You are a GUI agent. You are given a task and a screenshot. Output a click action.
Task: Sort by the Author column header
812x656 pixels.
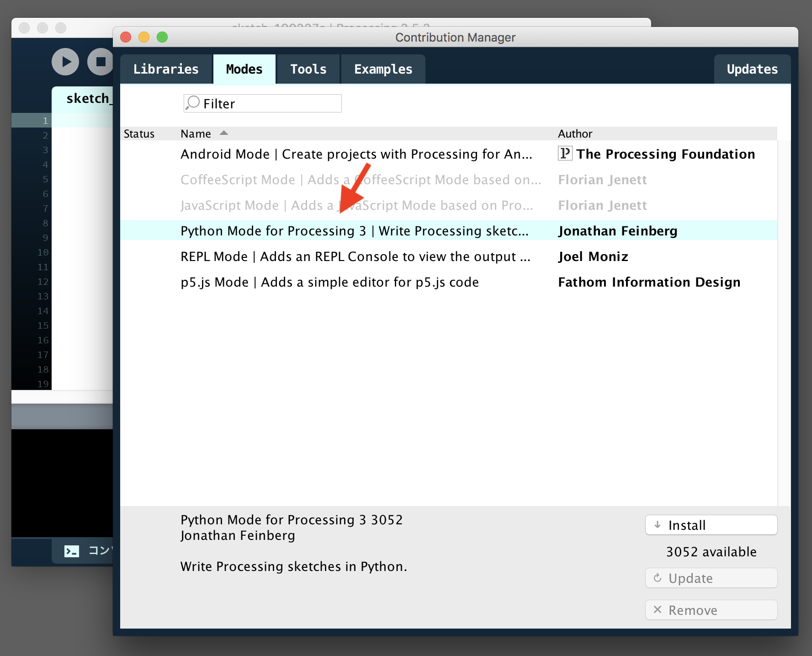tap(575, 133)
